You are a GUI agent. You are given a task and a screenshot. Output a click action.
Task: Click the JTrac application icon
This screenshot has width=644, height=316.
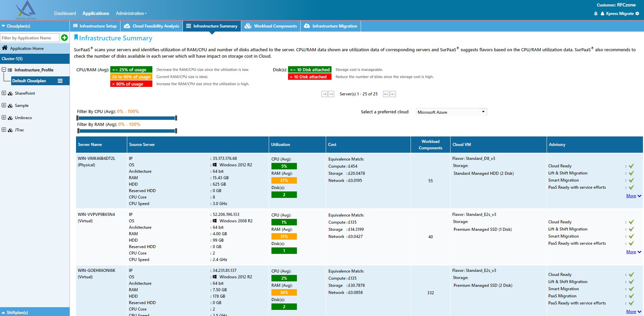click(11, 130)
